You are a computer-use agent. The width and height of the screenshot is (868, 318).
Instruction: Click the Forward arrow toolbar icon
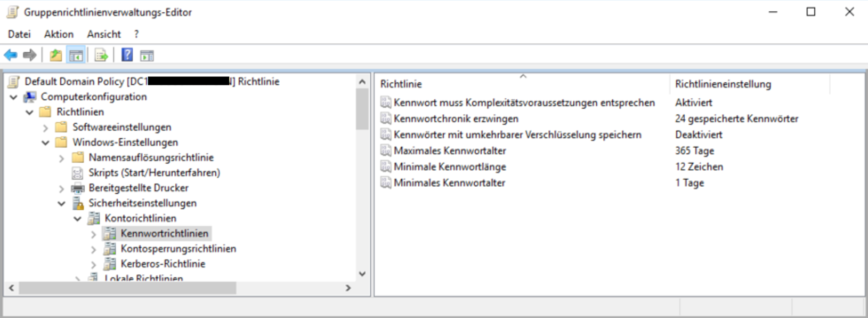[30, 55]
